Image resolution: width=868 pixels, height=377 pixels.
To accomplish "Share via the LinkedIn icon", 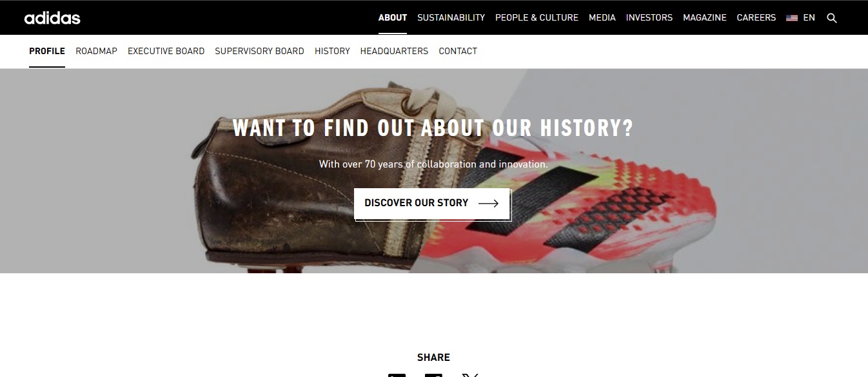I will (397, 375).
